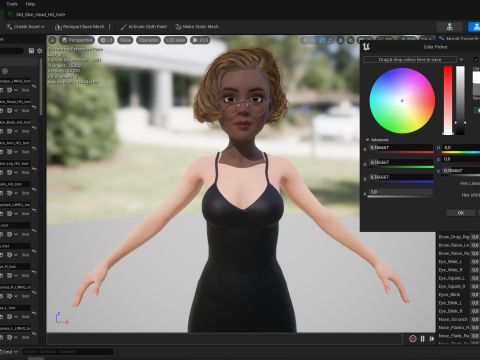Click the Old color swatch preview
480x360 pixels.
[x=476, y=77]
